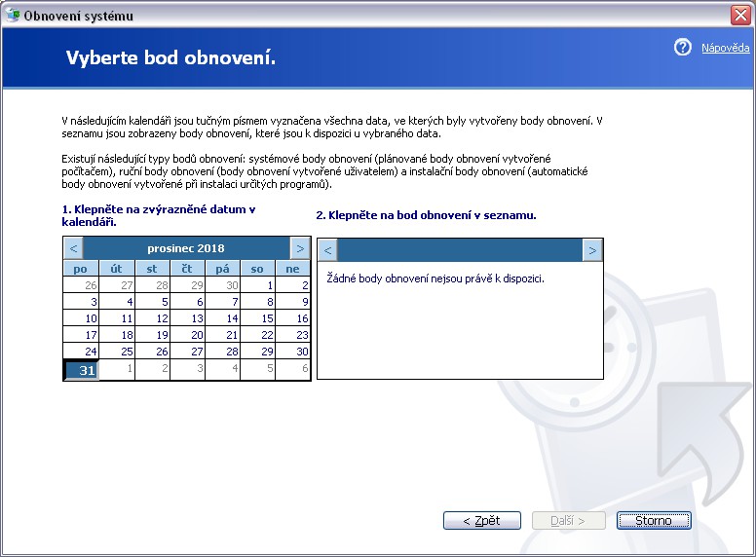This screenshot has width=756, height=557.
Task: Select December 14 in calendar
Action: click(x=223, y=318)
